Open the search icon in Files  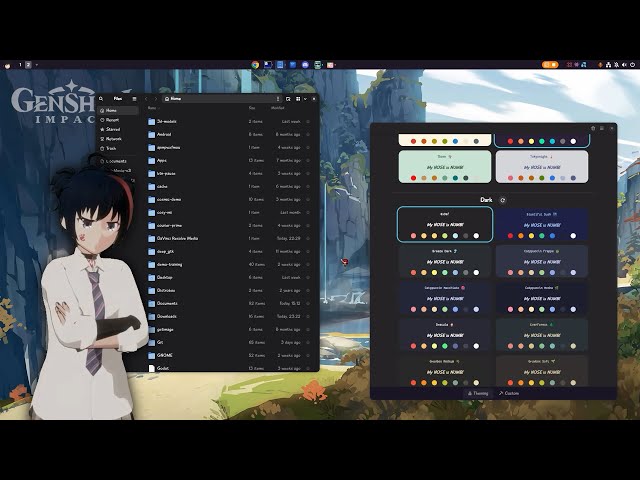(101, 99)
